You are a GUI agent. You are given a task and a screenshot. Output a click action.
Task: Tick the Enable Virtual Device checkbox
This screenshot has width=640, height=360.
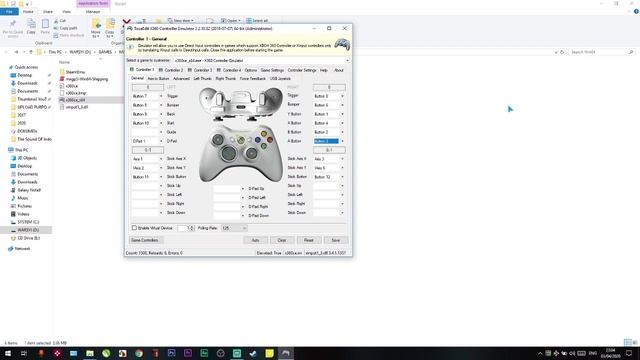(x=134, y=228)
